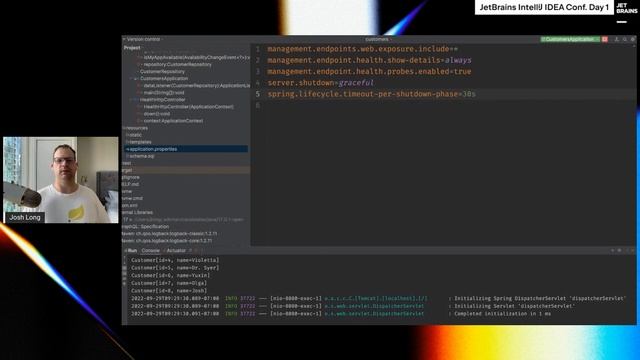Screen dimensions: 640x360
Task: Switch to the Actuator tab in Run panel
Action: pos(176,251)
